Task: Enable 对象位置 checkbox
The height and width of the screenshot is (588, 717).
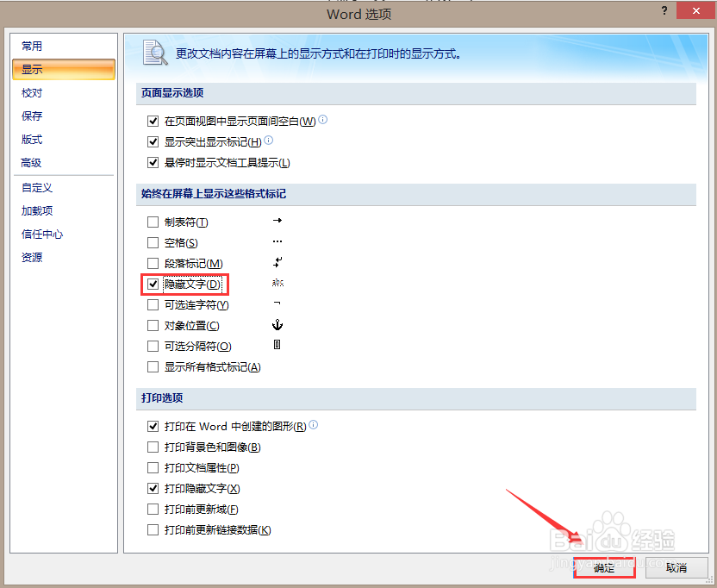Action: pos(153,325)
